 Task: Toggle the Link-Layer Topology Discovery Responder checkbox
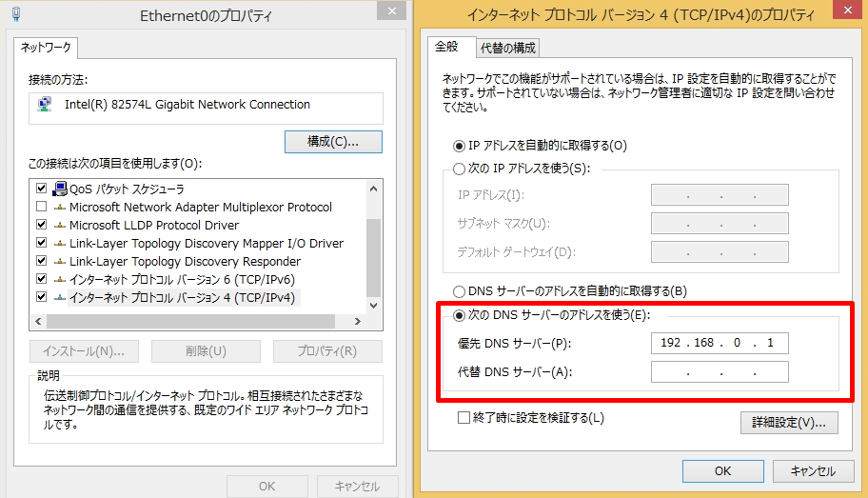coord(41,260)
